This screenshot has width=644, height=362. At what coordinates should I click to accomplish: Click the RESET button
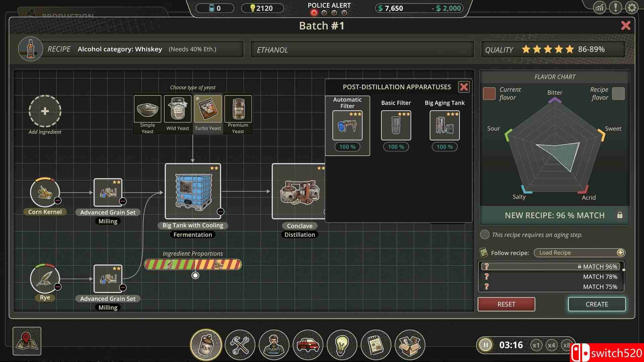(506, 304)
